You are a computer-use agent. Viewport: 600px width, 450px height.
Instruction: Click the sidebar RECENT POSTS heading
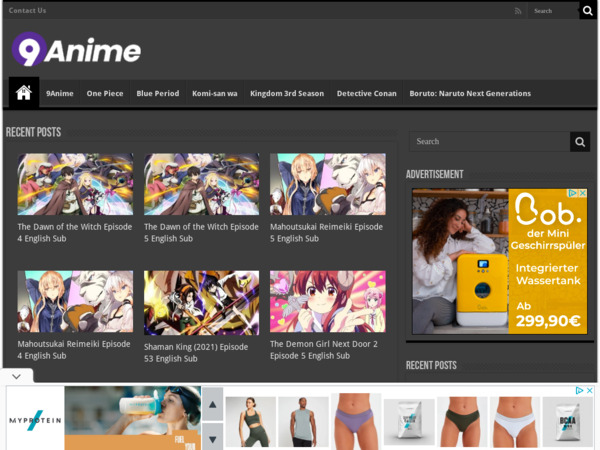pyautogui.click(x=431, y=365)
